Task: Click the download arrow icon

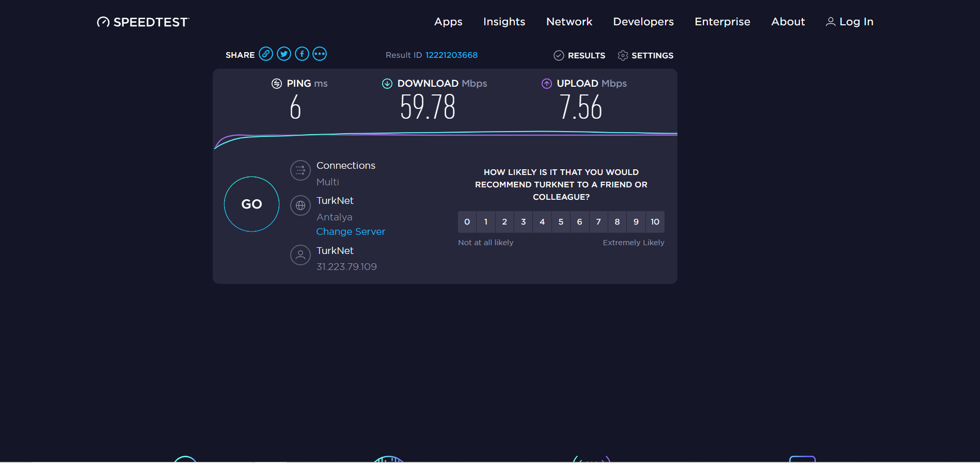Action: [387, 84]
